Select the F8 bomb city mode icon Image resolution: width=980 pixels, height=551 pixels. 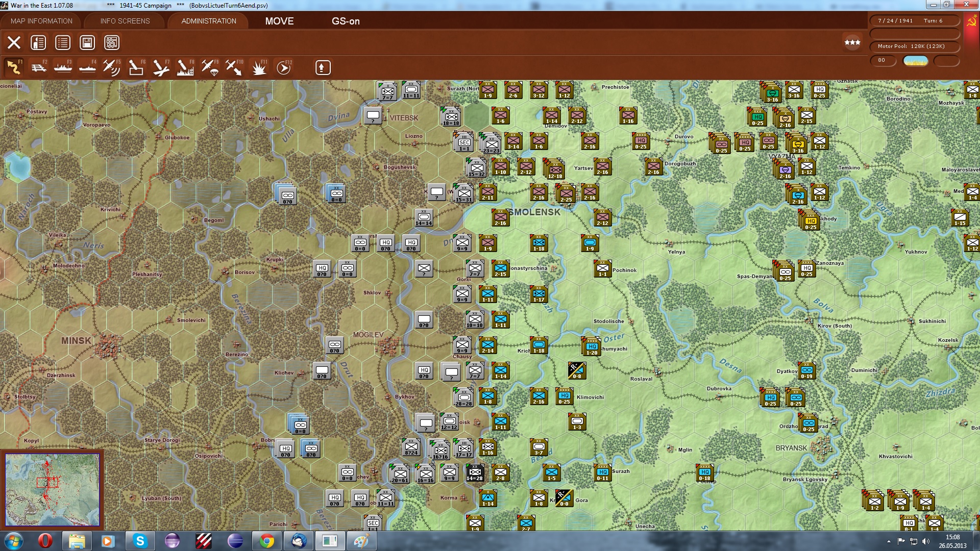[185, 67]
